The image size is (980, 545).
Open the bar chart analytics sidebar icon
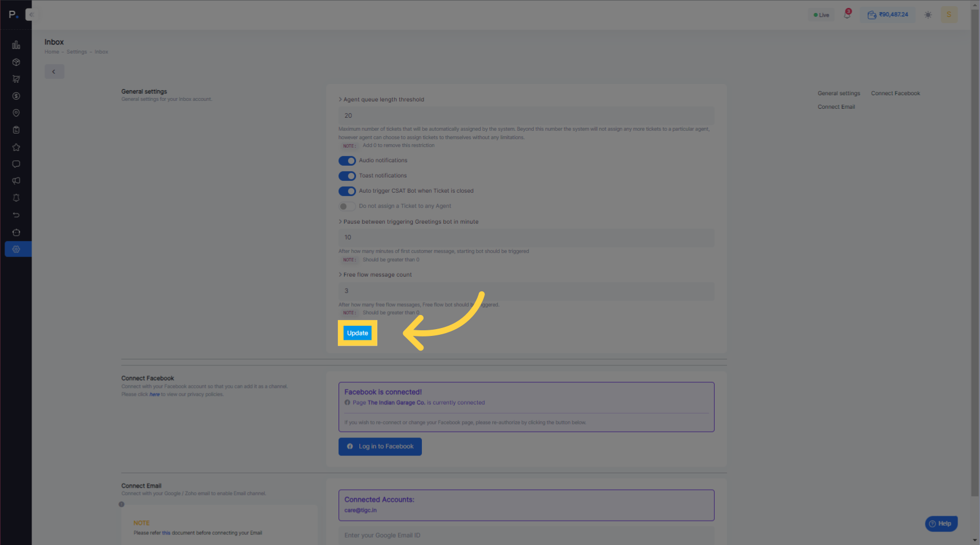(16, 45)
